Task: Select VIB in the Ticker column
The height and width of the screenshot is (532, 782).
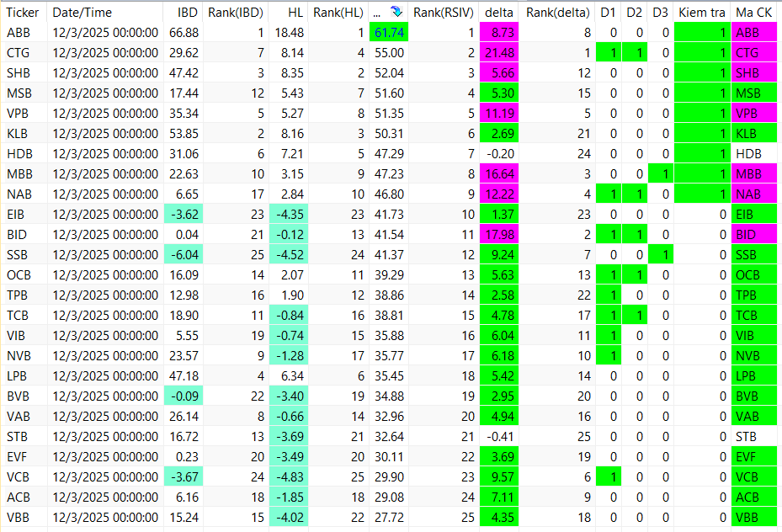Action: [x=16, y=336]
